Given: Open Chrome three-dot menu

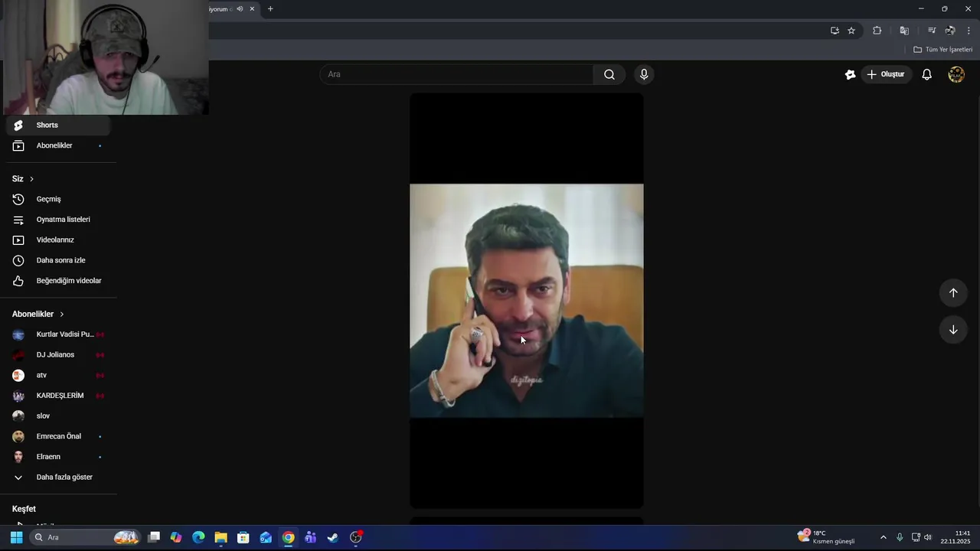Looking at the screenshot, I should pyautogui.click(x=969, y=31).
